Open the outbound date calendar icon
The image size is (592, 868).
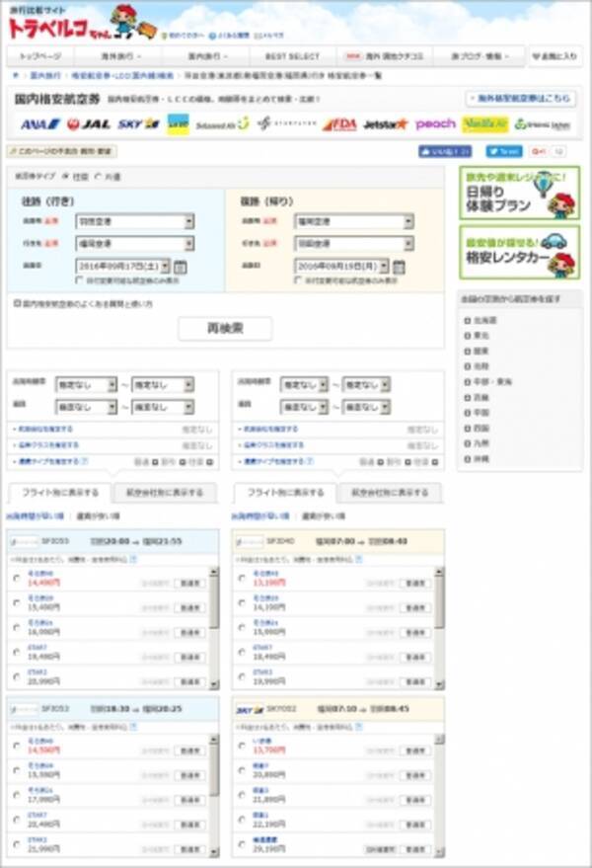coord(180,267)
